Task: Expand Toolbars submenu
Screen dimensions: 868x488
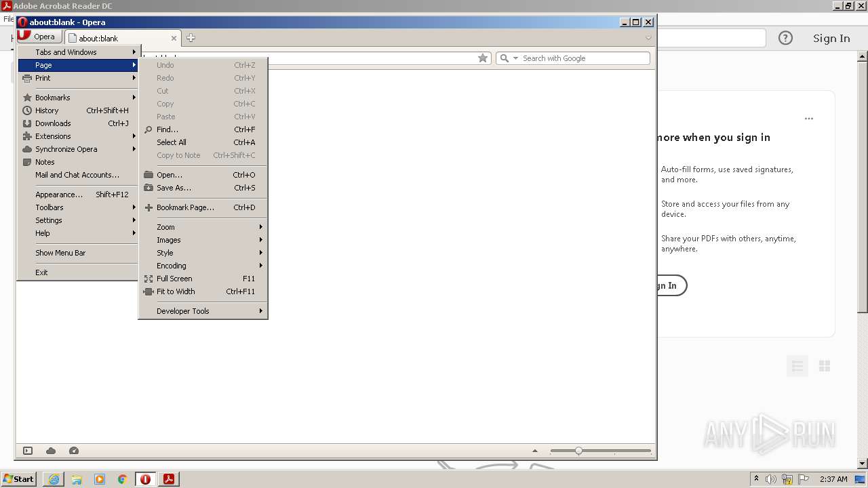Action: coord(79,207)
